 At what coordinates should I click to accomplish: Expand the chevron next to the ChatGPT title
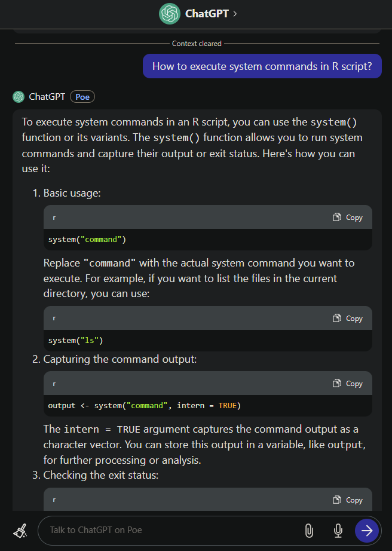235,14
